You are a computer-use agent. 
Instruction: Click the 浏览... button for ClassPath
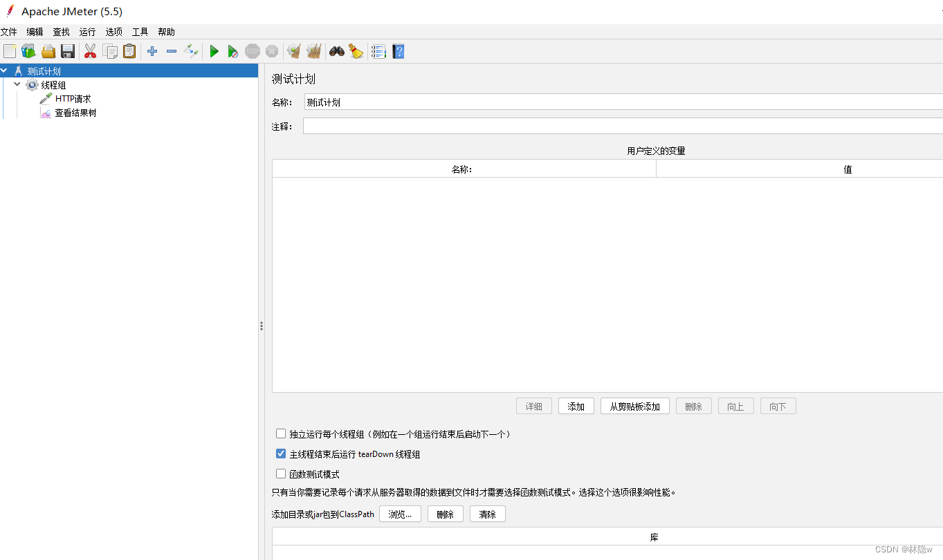tap(400, 514)
